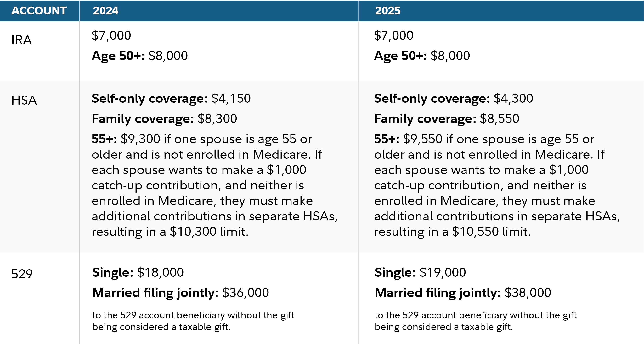Select the 2025 Age 50+ $8,000 line
The width and height of the screenshot is (644, 344).
[422, 56]
